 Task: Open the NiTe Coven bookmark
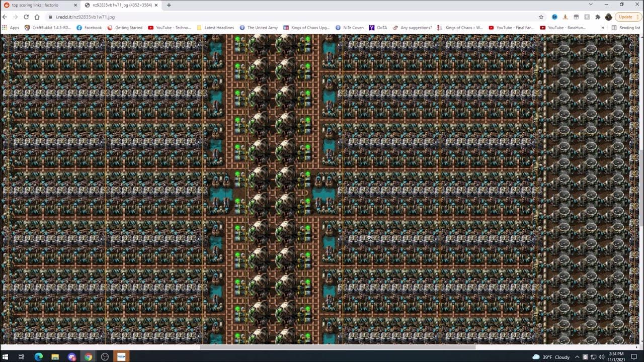350,28
